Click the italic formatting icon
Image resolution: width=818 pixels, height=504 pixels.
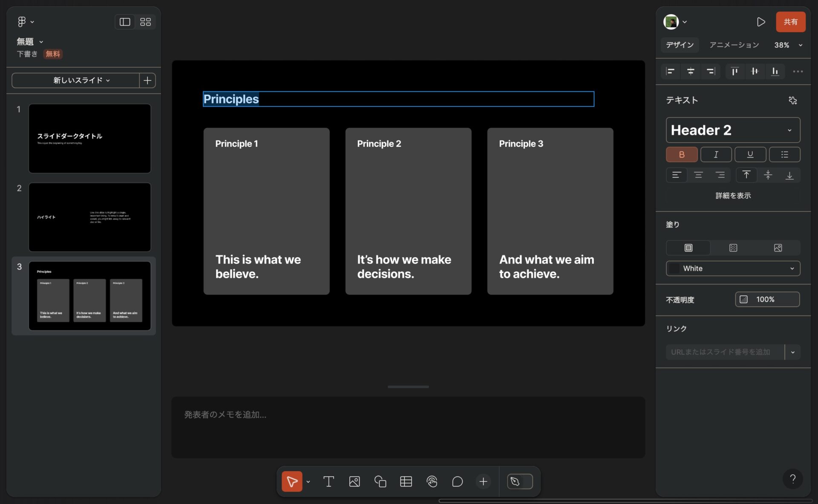(x=716, y=154)
